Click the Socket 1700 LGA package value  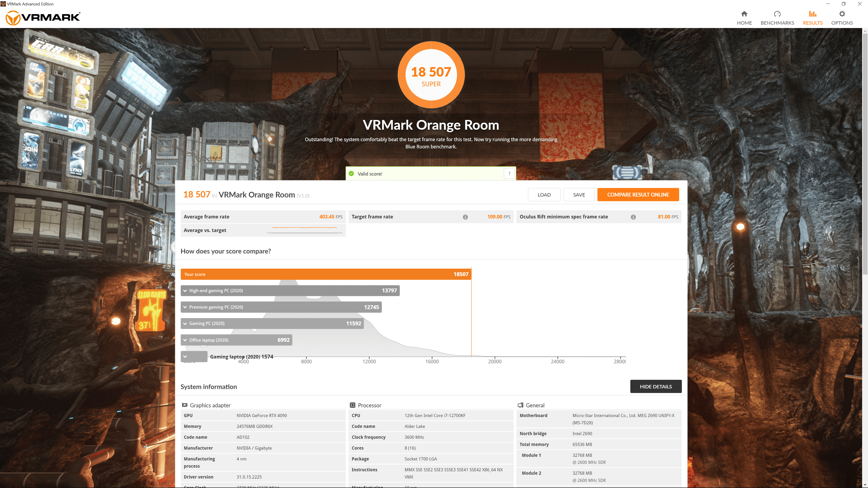click(x=420, y=459)
